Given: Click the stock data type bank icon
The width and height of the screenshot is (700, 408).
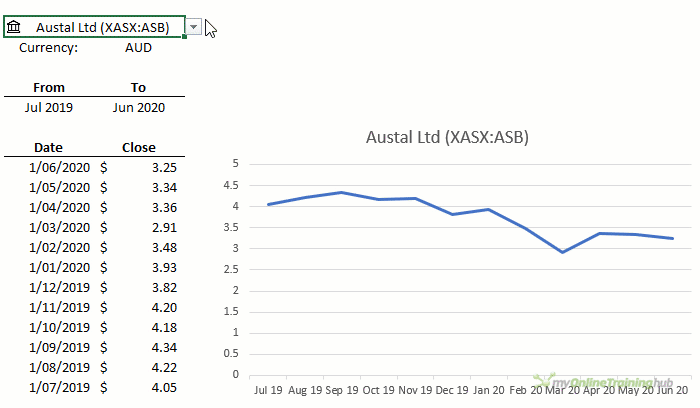Looking at the screenshot, I should pos(14,27).
